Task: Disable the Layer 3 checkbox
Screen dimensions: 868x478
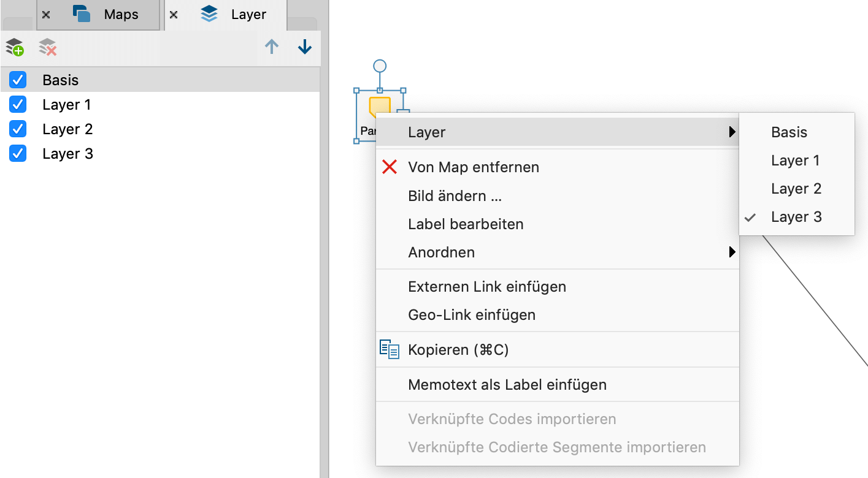Action: (18, 153)
